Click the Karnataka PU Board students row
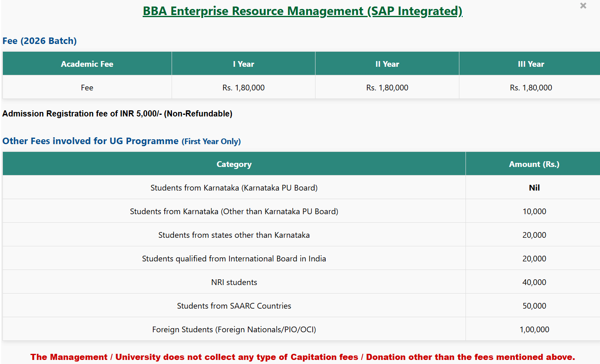The width and height of the screenshot is (600, 364). pyautogui.click(x=234, y=188)
